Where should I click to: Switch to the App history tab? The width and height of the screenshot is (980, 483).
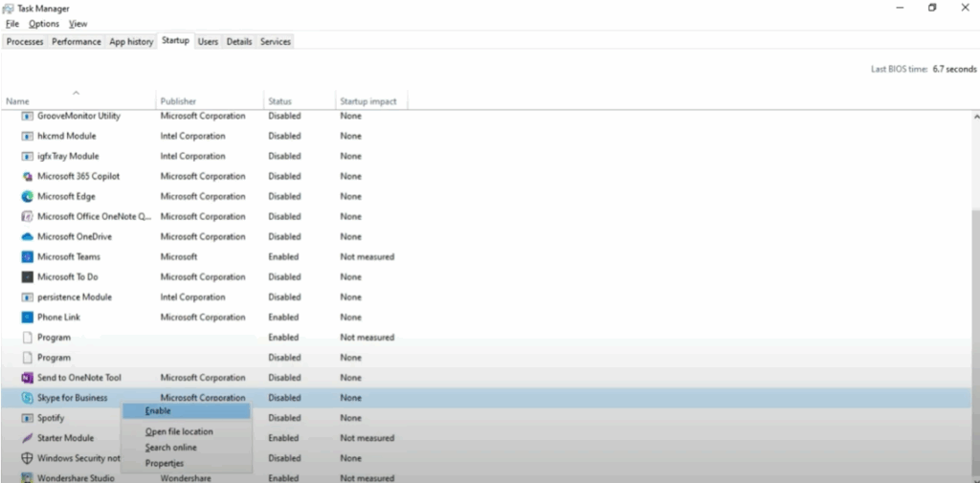click(x=131, y=42)
